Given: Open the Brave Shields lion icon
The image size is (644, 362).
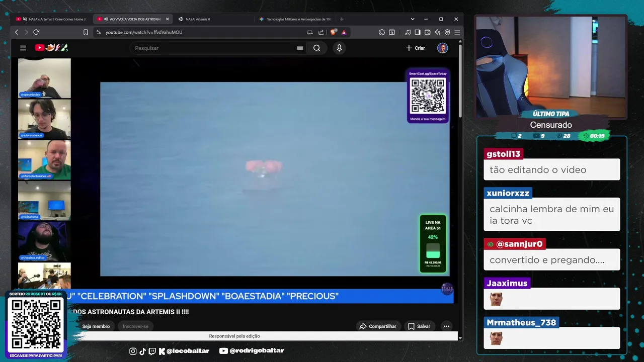Looking at the screenshot, I should [333, 32].
